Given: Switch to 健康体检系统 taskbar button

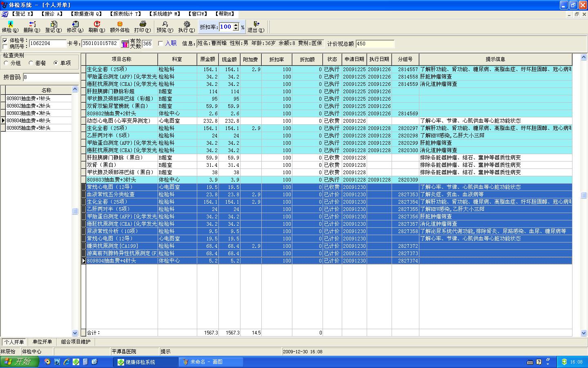Looking at the screenshot, I should pyautogui.click(x=146, y=362).
